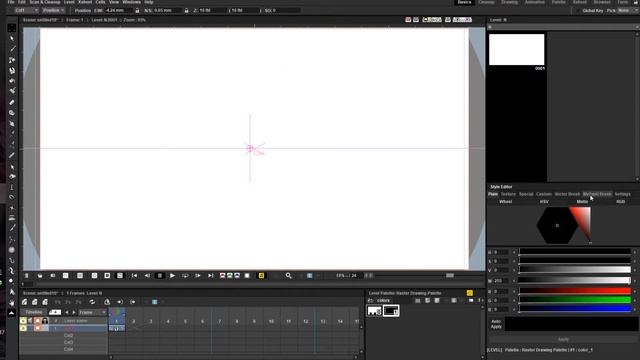640x360 pixels.
Task: Select the Brush tool in left toolbar
Action: click(x=12, y=49)
